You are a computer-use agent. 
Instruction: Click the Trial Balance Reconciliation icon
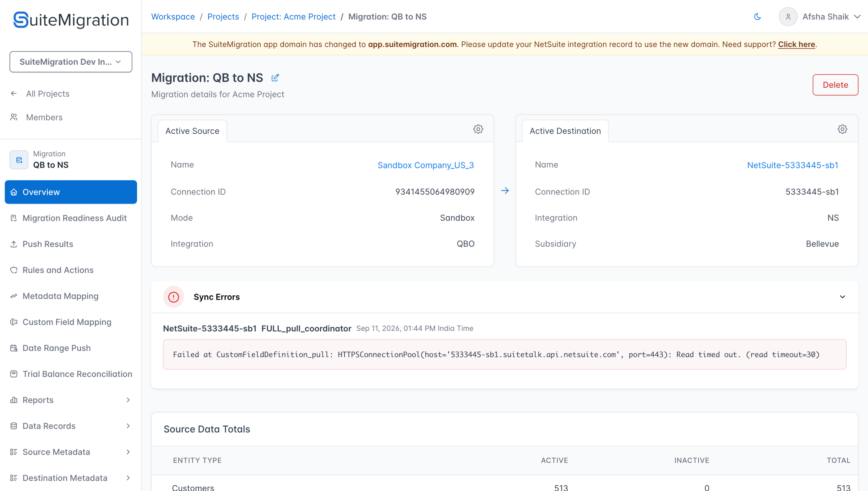pos(14,374)
